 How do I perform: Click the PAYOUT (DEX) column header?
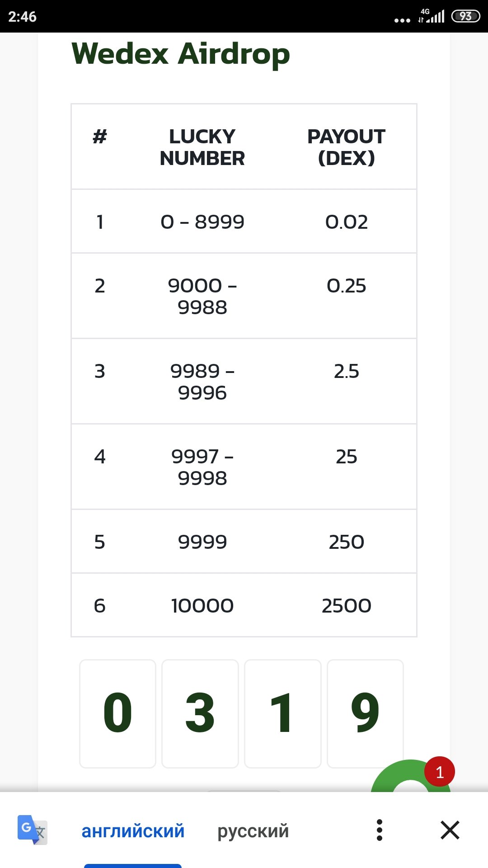click(347, 147)
